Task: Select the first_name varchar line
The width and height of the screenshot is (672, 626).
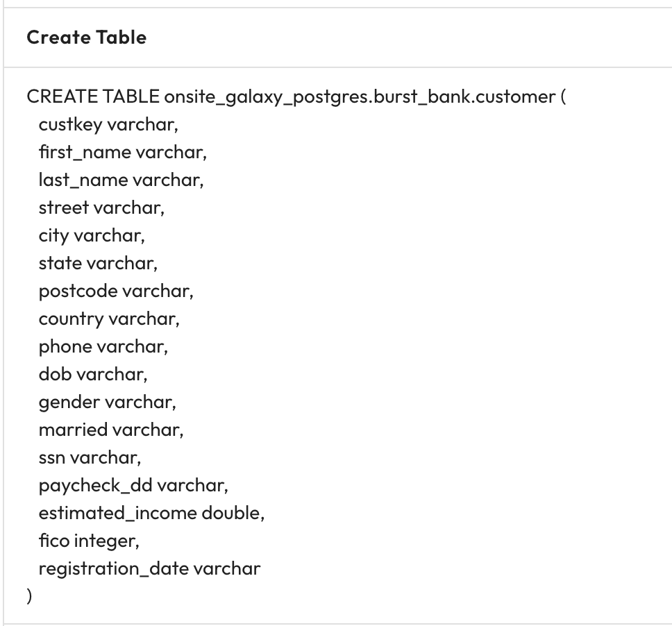Action: coord(122,152)
